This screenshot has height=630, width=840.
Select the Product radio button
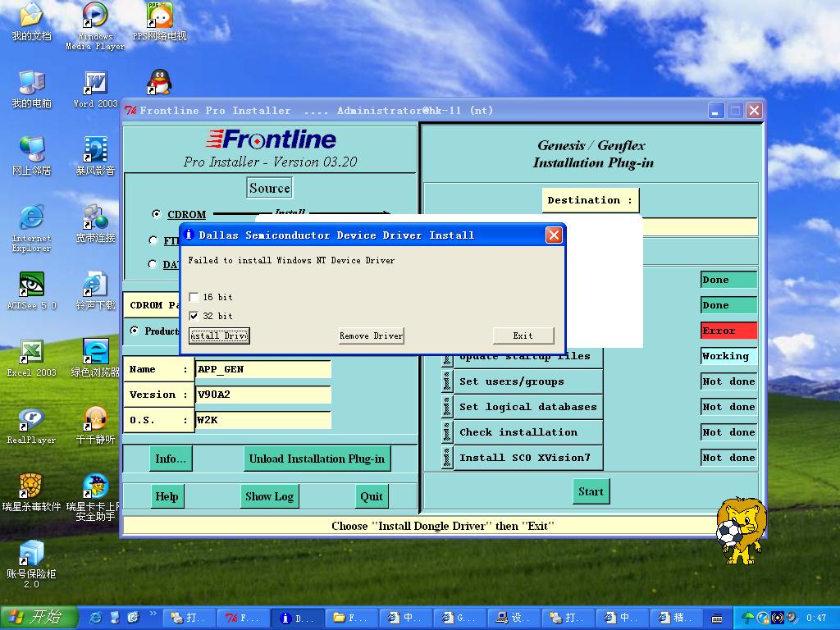click(x=134, y=331)
